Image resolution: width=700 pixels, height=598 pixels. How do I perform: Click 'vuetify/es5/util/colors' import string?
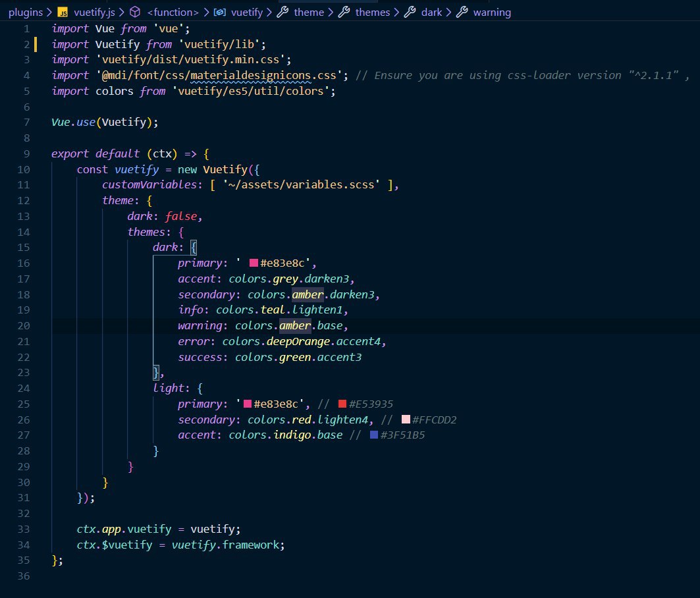pyautogui.click(x=251, y=91)
